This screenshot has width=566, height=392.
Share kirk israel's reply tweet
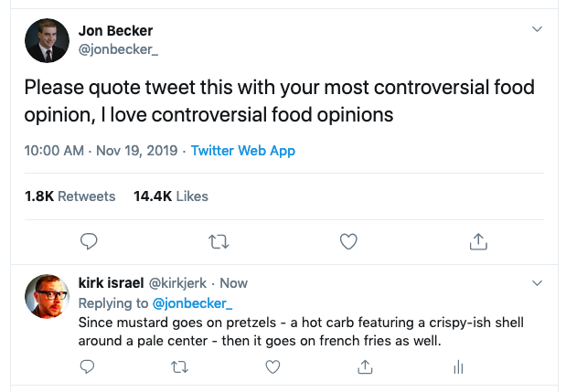[365, 366]
